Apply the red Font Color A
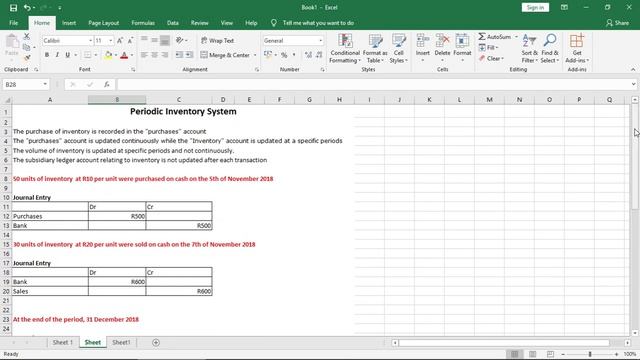640x360 pixels. (124, 55)
